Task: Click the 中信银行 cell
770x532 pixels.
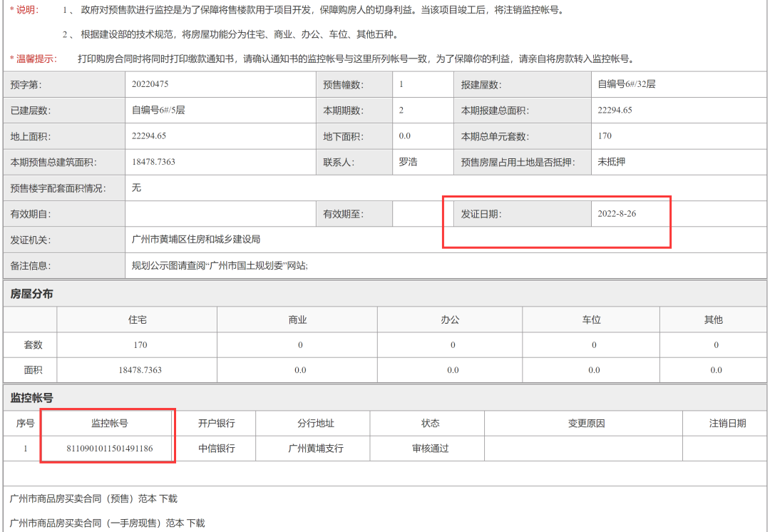Action: pyautogui.click(x=216, y=449)
